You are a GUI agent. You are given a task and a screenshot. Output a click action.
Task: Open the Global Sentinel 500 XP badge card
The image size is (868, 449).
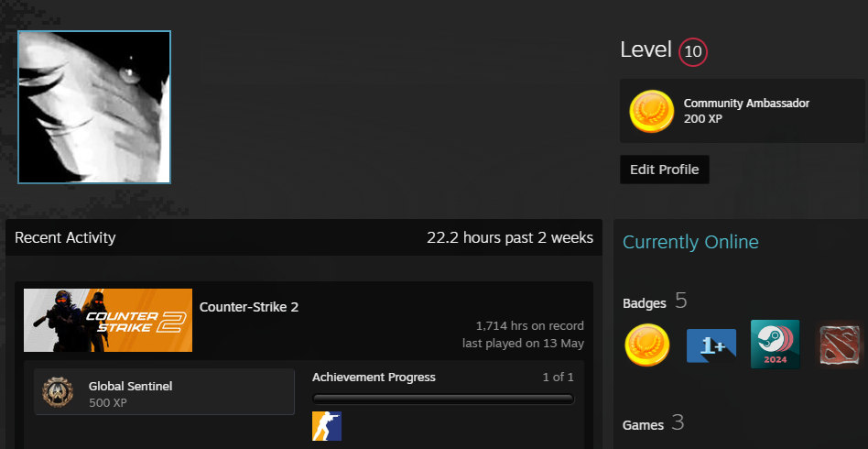point(165,392)
